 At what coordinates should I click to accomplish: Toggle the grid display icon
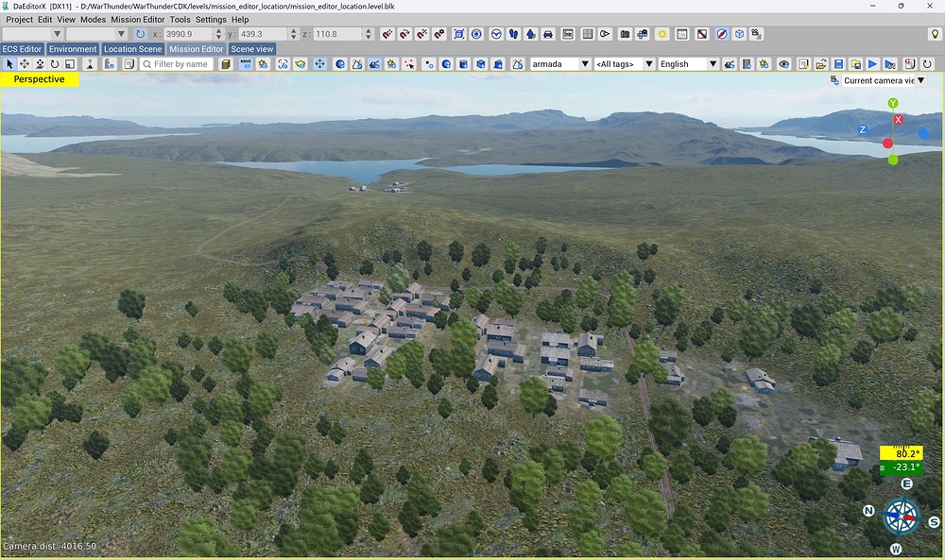click(587, 34)
